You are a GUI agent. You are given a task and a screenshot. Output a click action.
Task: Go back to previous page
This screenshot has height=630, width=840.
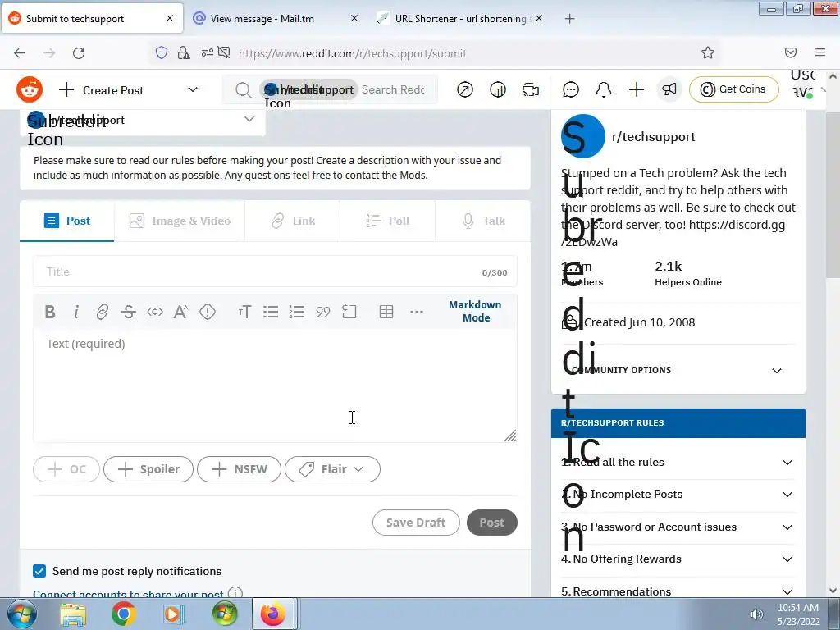coord(20,53)
